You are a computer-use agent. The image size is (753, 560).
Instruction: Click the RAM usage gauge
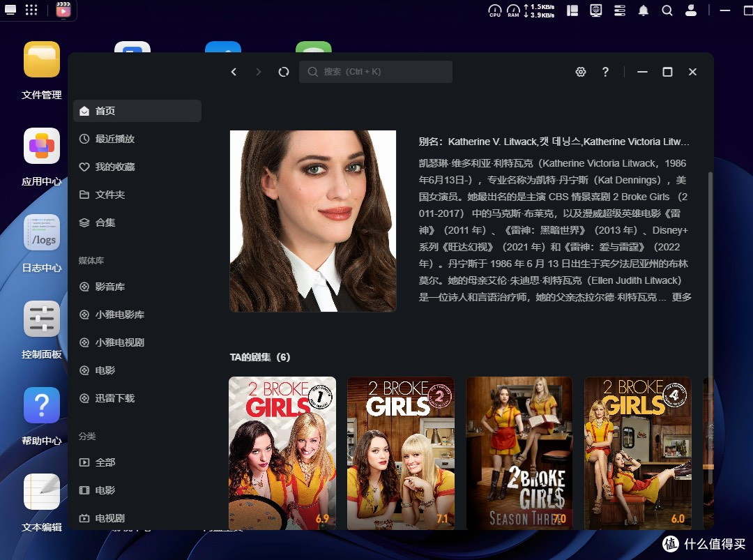coord(513,10)
